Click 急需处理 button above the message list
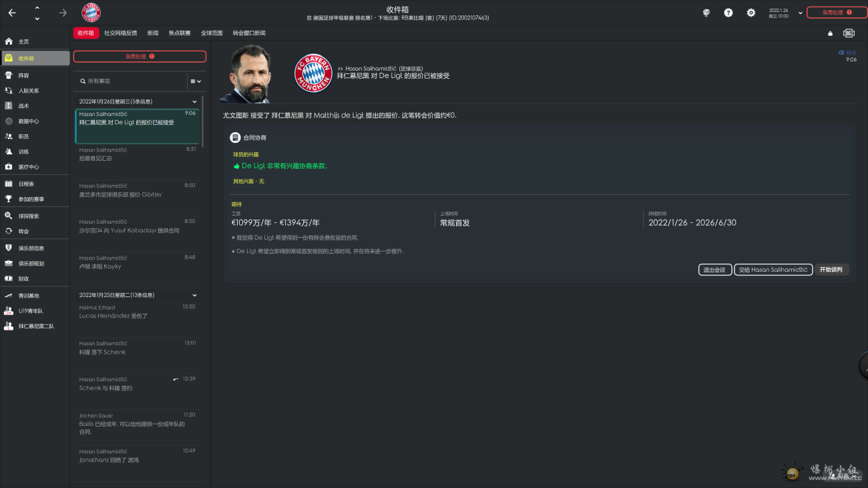Screen dimensions: 868x488 140,57
